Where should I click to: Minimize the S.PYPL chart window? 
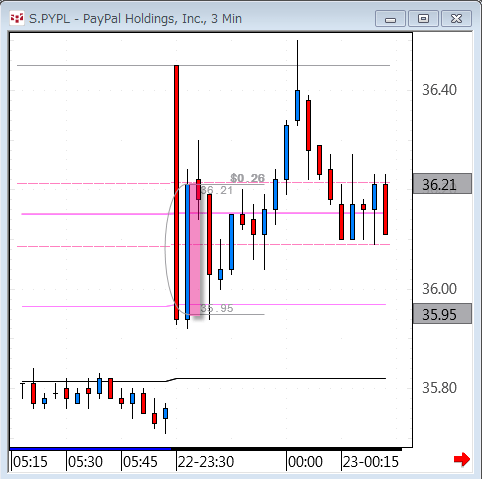[390, 19]
